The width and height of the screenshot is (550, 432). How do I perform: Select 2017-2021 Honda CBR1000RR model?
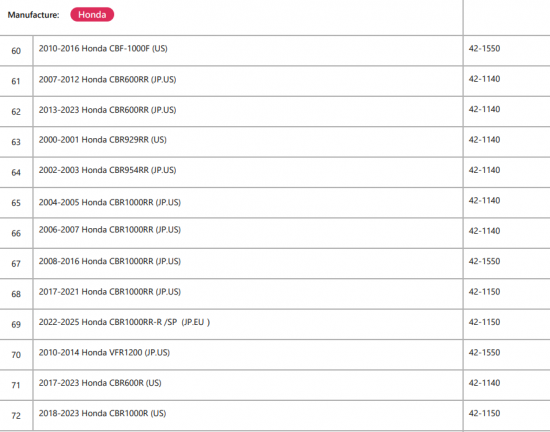(x=109, y=292)
